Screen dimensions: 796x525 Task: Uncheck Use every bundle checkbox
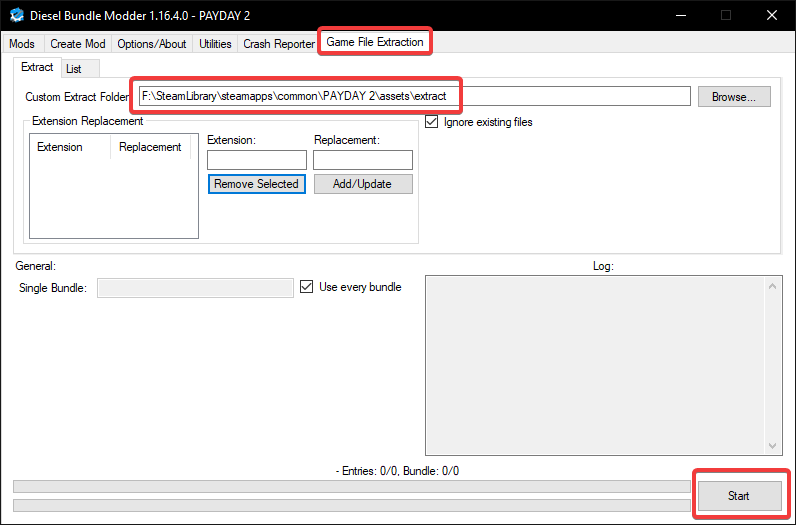[x=307, y=287]
